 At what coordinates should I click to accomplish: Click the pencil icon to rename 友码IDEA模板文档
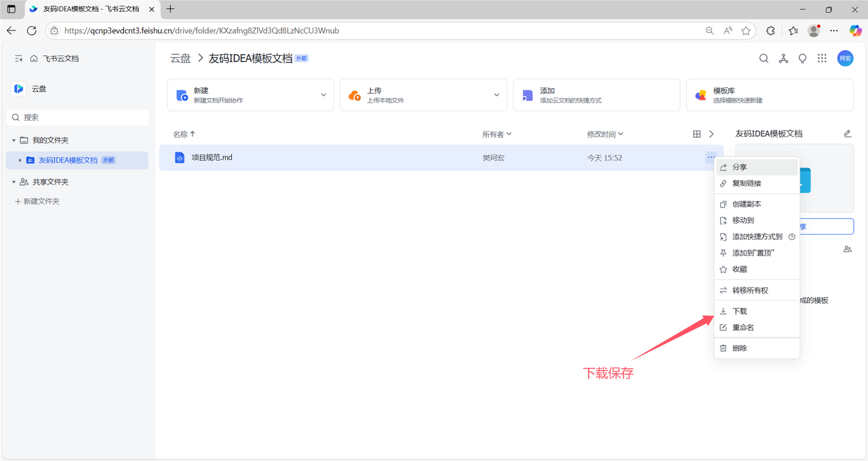(x=847, y=134)
